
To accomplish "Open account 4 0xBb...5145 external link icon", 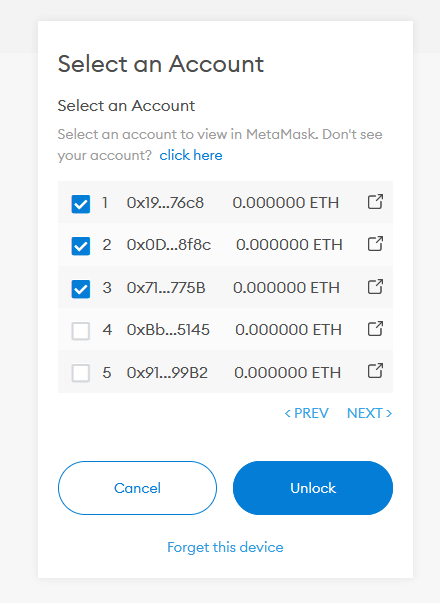I will pos(375,329).
